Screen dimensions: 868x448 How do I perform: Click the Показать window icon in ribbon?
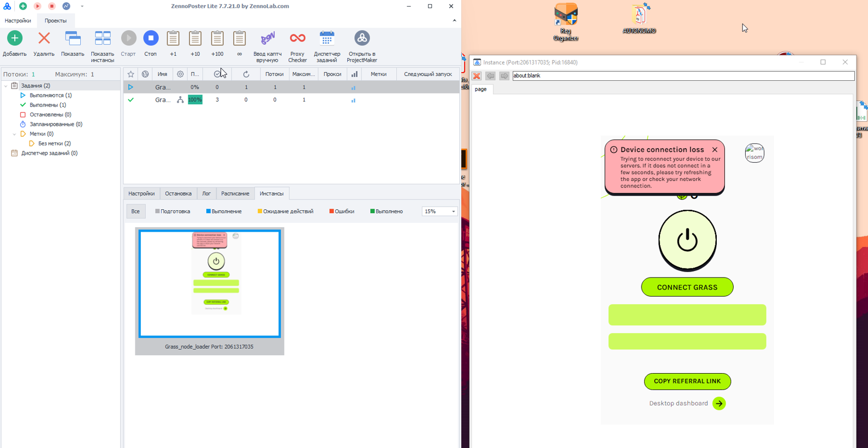73,38
